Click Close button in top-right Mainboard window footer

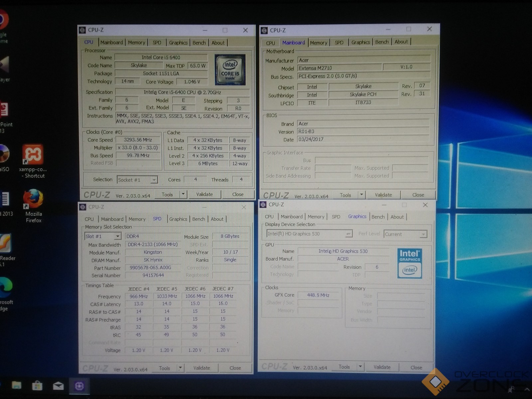coord(418,195)
